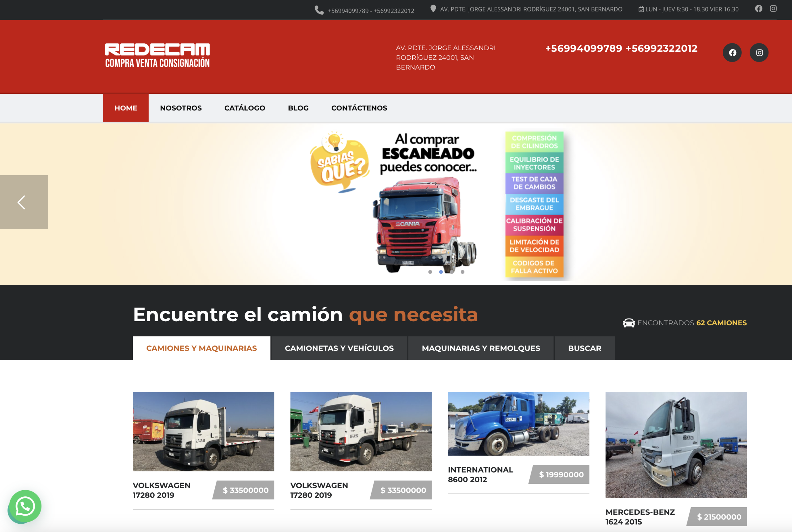Click the car icon beside Encontrados
The image size is (792, 532).
[629, 323]
